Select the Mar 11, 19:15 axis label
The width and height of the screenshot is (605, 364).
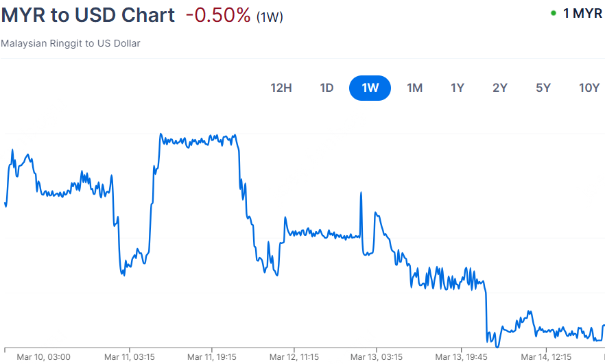point(212,356)
